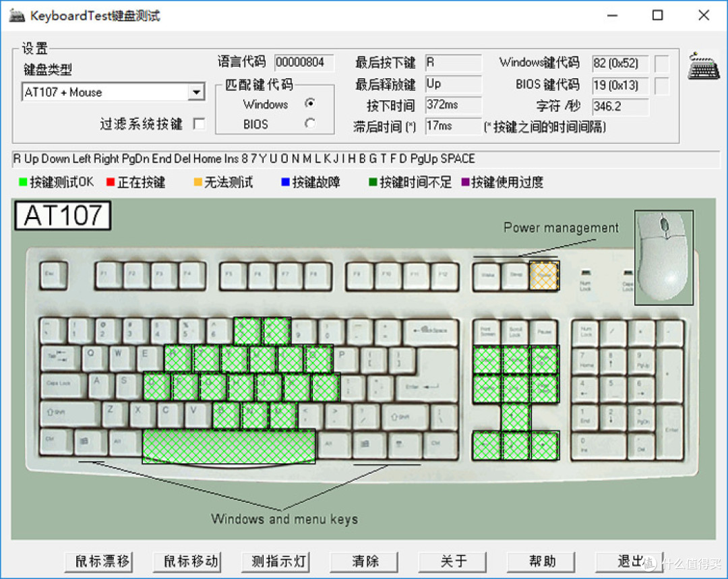Click the lag time field 17ms
728x579 pixels.
coord(453,126)
